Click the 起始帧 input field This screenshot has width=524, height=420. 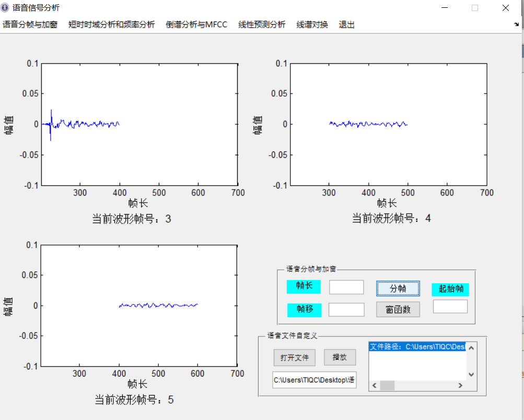tap(450, 307)
